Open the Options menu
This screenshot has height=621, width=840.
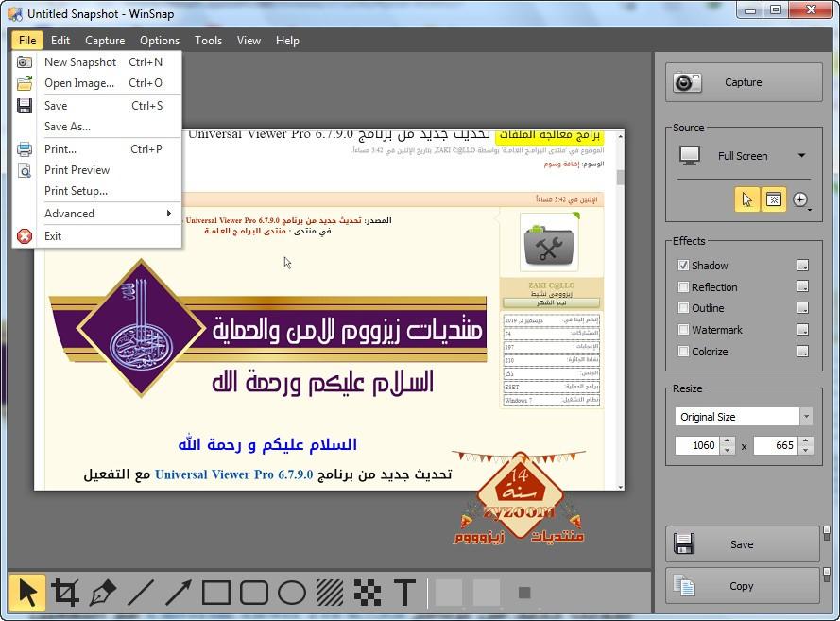click(160, 41)
